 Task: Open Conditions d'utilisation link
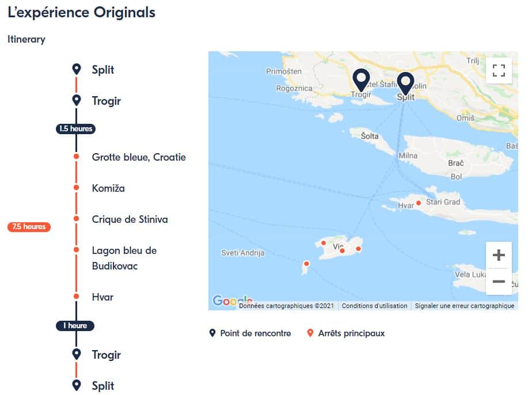pos(374,306)
